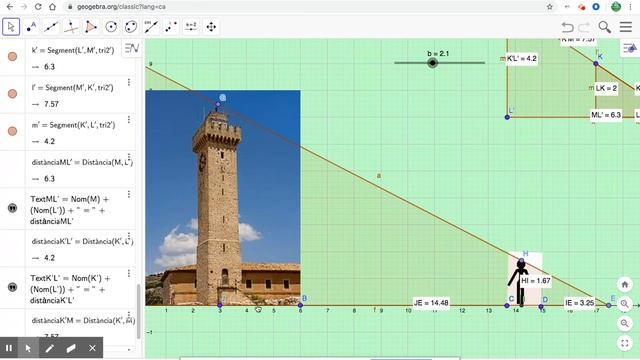Toggle visibility of TextK'L' object

[13, 287]
